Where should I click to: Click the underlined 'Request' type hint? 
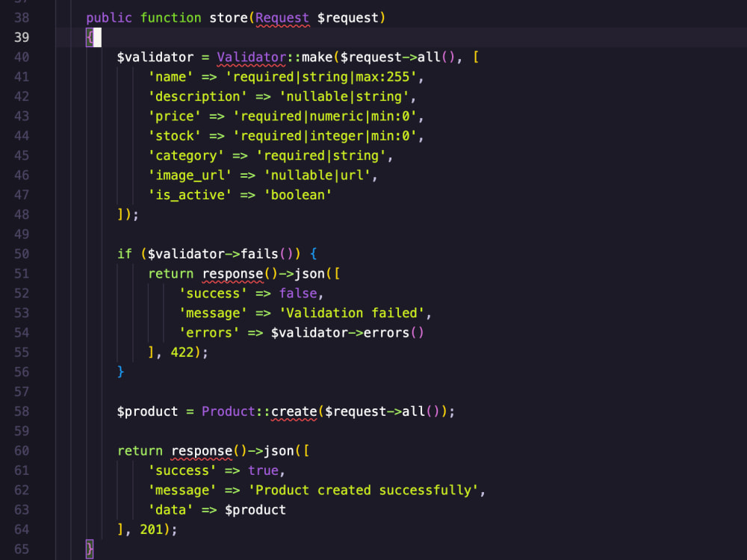[x=282, y=18]
